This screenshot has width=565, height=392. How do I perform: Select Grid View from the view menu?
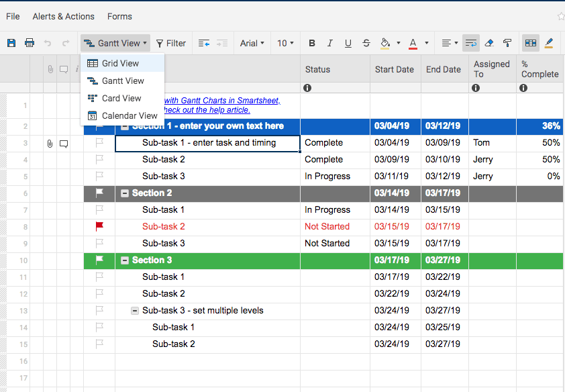click(121, 63)
